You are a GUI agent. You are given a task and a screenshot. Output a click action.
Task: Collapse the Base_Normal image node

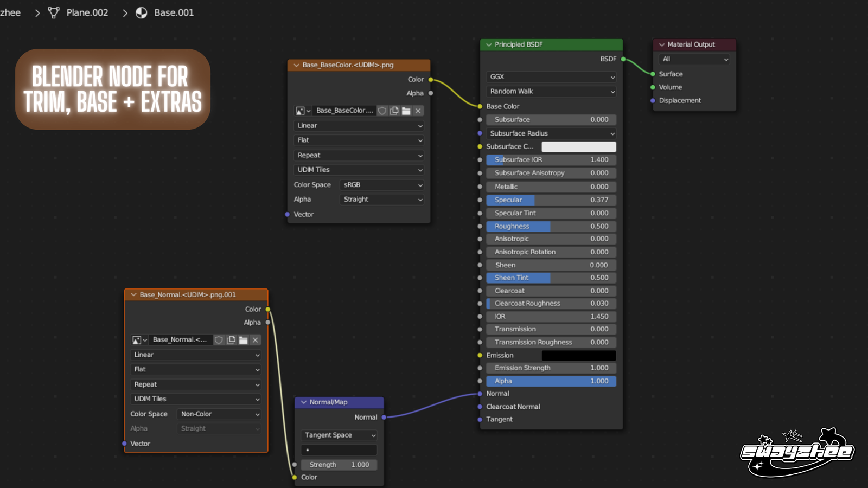pyautogui.click(x=133, y=295)
